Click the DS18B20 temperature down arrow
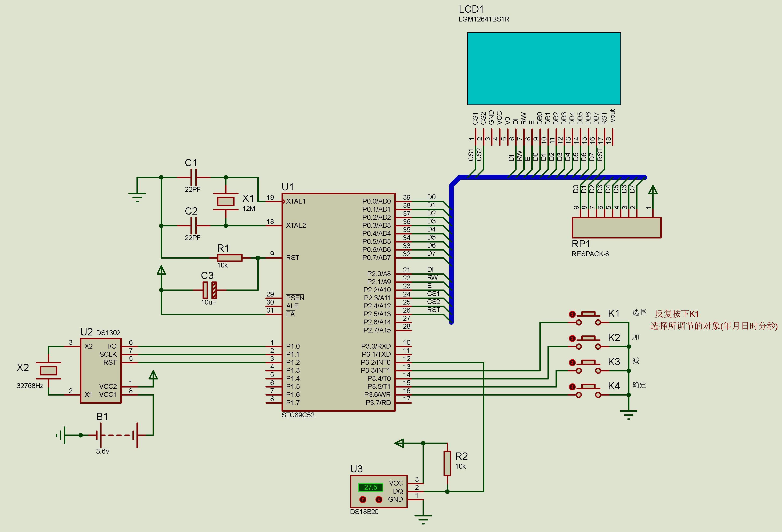 pyautogui.click(x=379, y=500)
